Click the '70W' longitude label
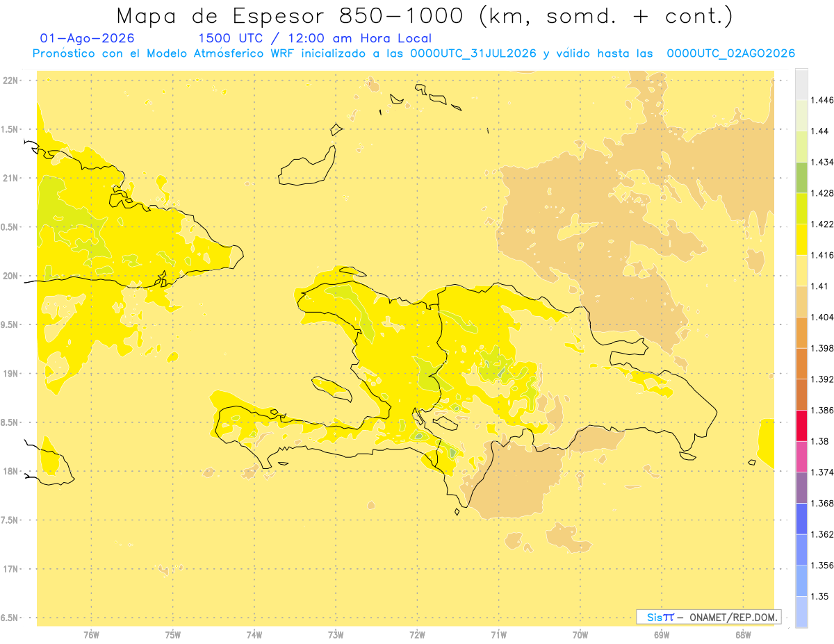Screen dimensions: 834x644 click(x=580, y=635)
